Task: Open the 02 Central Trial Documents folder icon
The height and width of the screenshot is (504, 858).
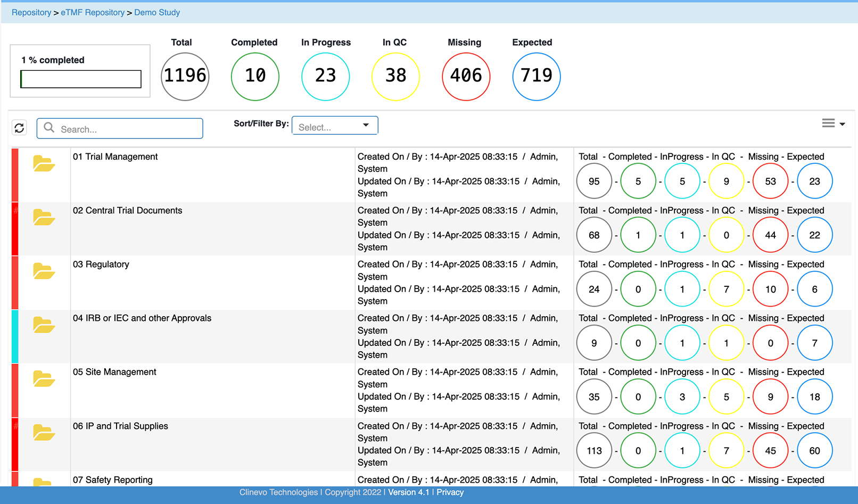Action: 44,217
